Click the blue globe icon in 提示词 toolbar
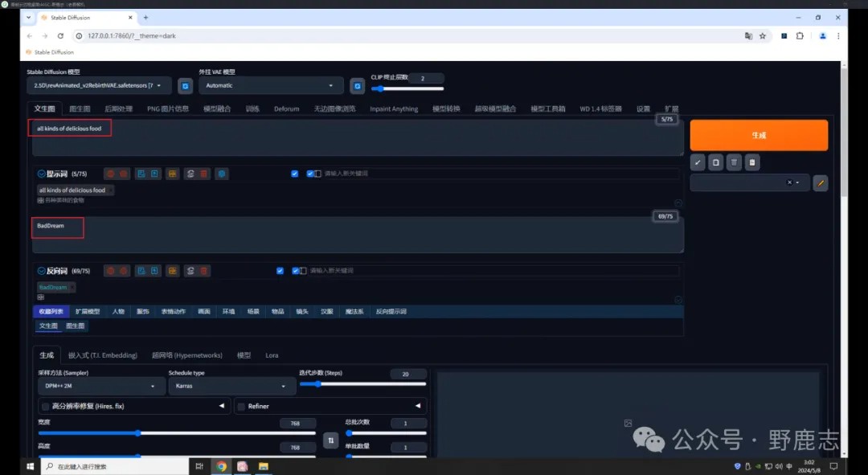Viewport: 868px width, 475px height. pyautogui.click(x=222, y=174)
